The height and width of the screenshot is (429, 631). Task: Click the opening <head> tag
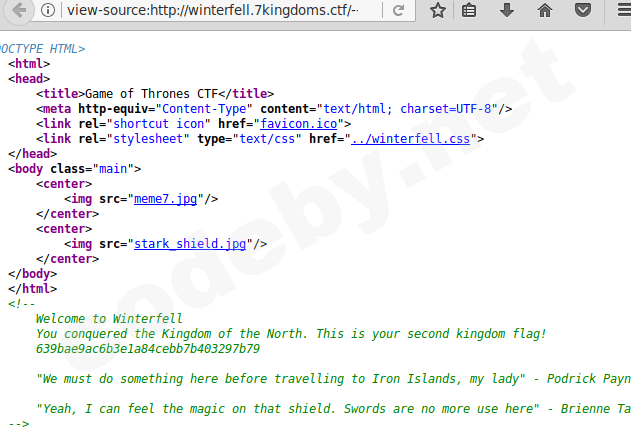(x=29, y=79)
